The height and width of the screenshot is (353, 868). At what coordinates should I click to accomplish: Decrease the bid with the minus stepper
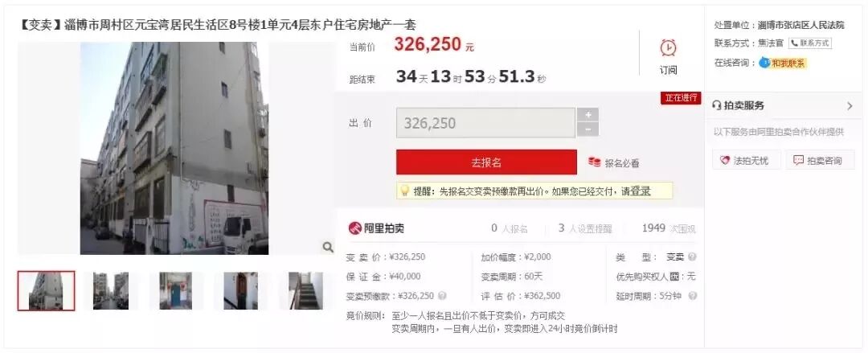[588, 129]
